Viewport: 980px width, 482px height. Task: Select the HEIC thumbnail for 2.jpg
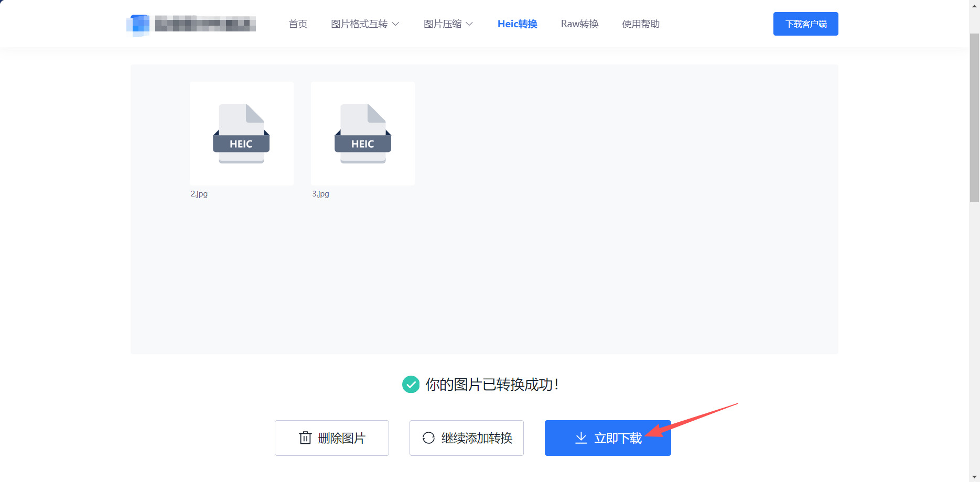tap(241, 133)
